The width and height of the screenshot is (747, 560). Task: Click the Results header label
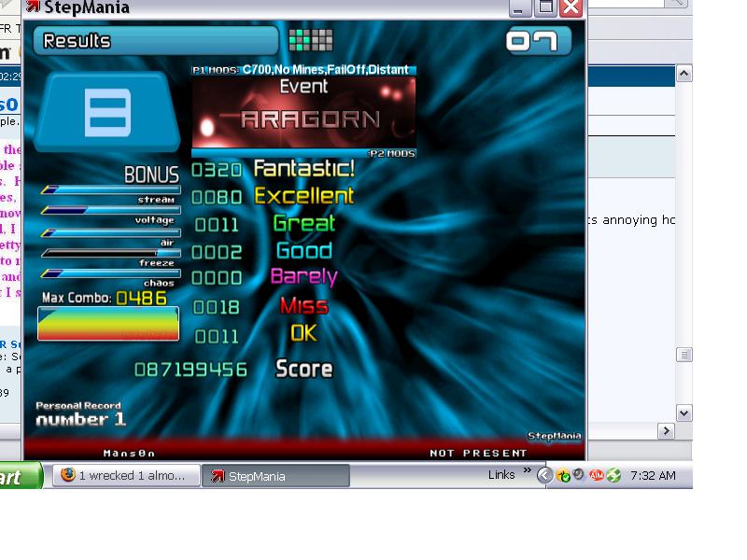[x=77, y=41]
